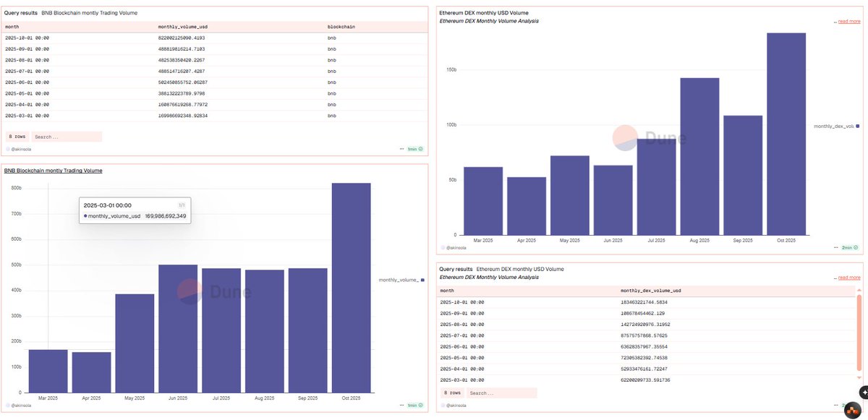868x420 pixels.
Task: Open BNB Blockchain montly Trading Volume chart title link
Action: pos(54,171)
